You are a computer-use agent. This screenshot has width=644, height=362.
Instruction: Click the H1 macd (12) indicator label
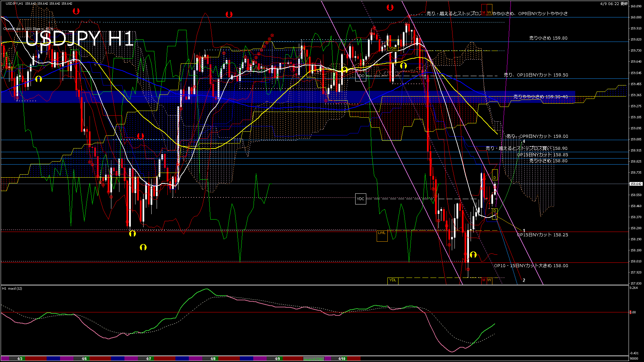[x=12, y=289]
